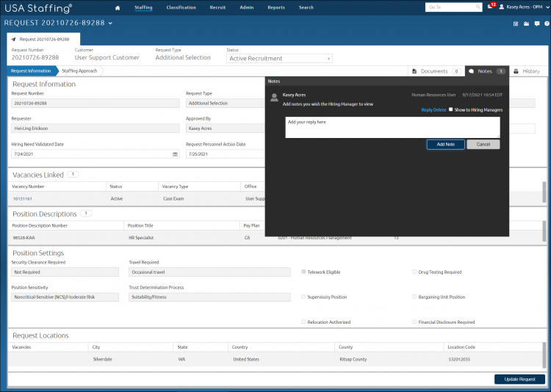
Task: Open the tasks checklist icon in header
Action: tap(516, 23)
